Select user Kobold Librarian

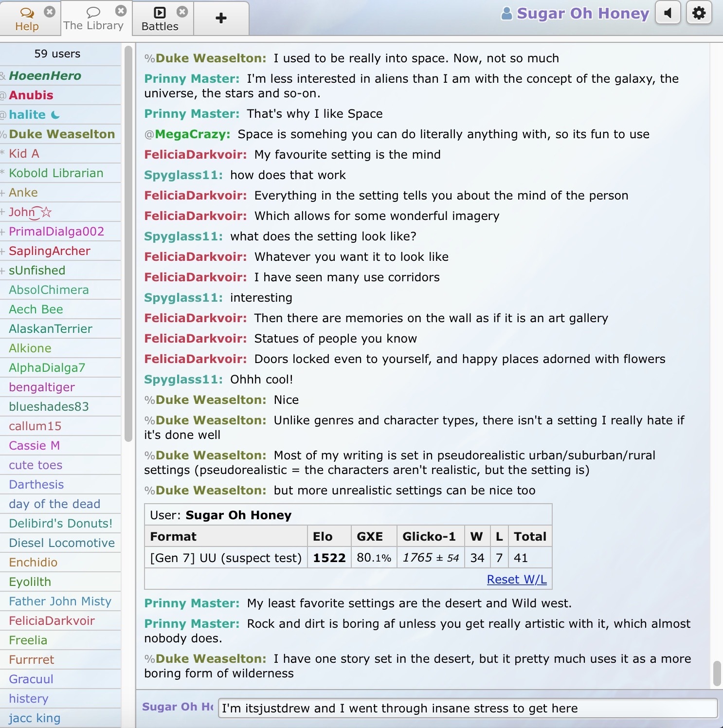point(60,173)
